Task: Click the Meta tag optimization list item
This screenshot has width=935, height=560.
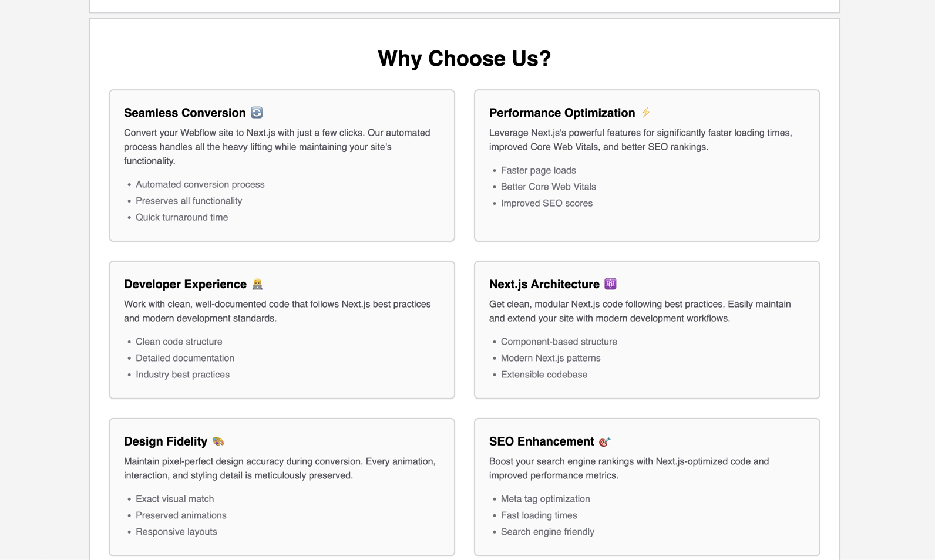Action: (x=546, y=499)
